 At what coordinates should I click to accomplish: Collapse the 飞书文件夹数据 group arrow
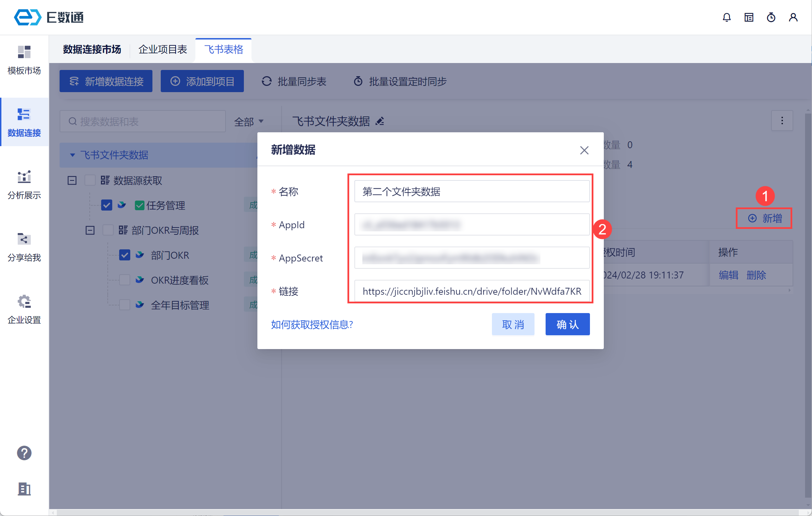[72, 155]
